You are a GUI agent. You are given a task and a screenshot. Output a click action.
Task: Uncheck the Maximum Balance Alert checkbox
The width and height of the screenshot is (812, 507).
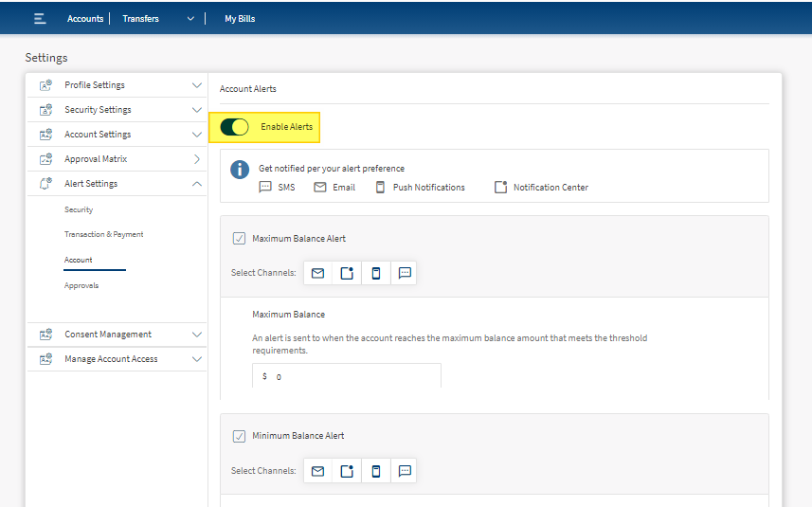click(239, 239)
